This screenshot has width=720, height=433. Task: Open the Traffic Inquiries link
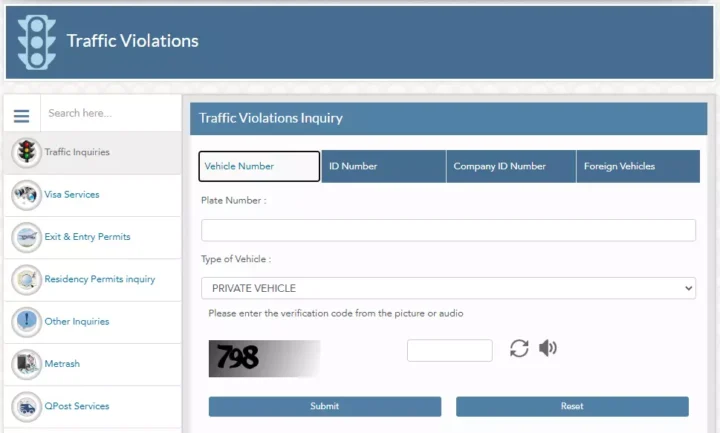pyautogui.click(x=77, y=152)
